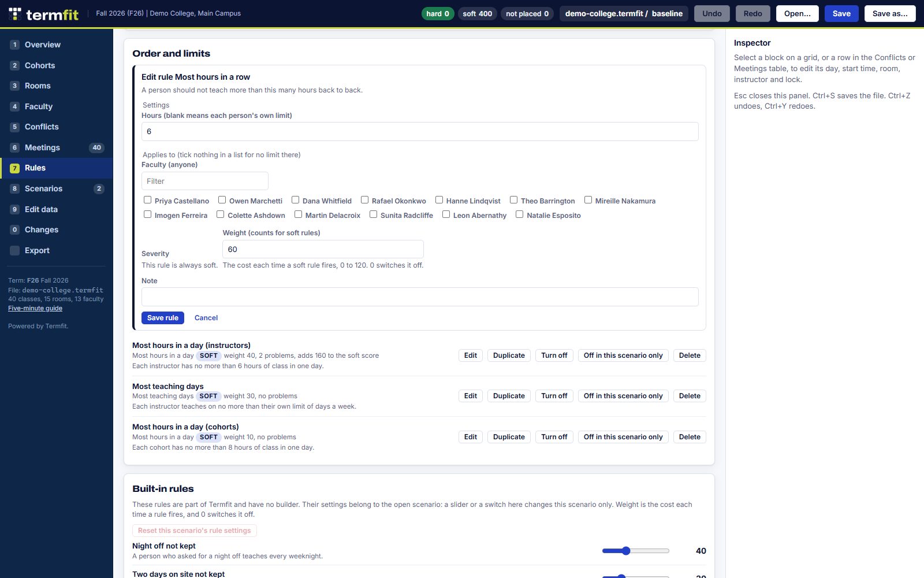This screenshot has width=924, height=578.
Task: Click the Redo button
Action: [753, 14]
